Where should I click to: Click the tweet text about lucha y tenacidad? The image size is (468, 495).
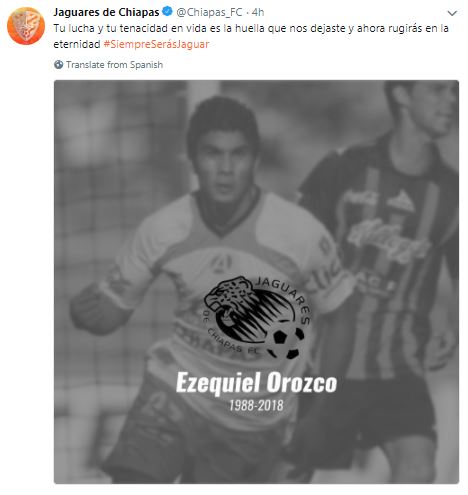(x=251, y=36)
